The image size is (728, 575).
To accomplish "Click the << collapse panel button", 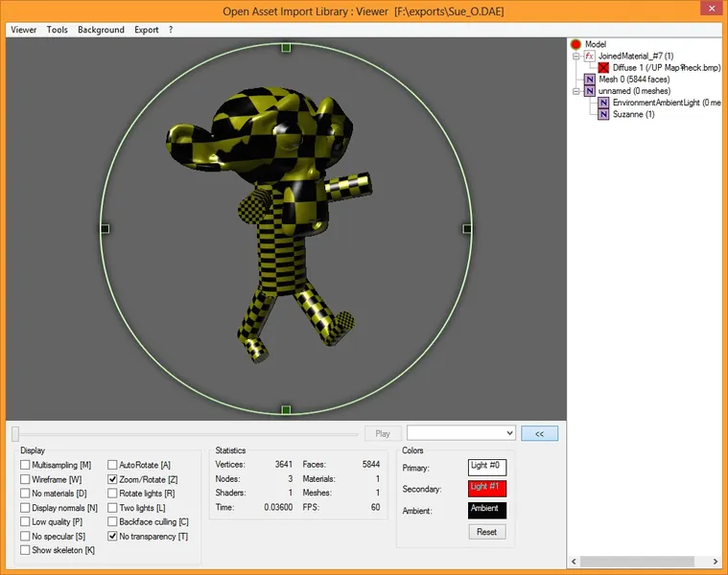I will [x=539, y=433].
